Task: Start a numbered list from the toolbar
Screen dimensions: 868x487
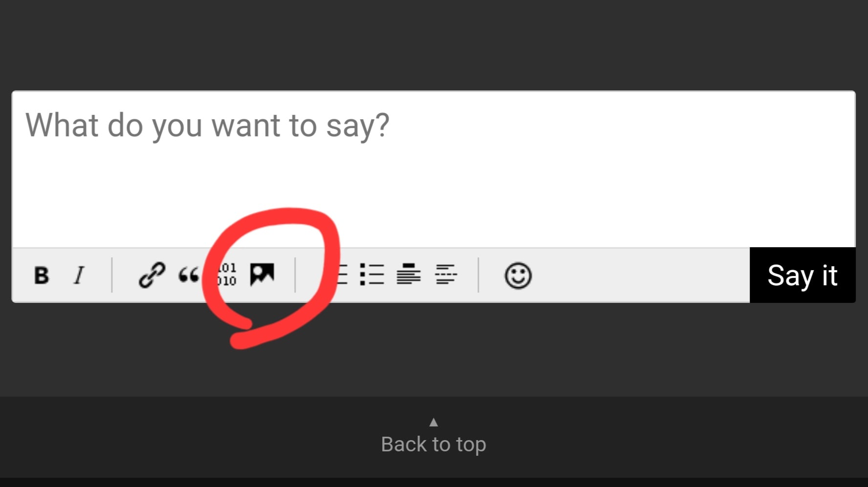Action: point(342,275)
